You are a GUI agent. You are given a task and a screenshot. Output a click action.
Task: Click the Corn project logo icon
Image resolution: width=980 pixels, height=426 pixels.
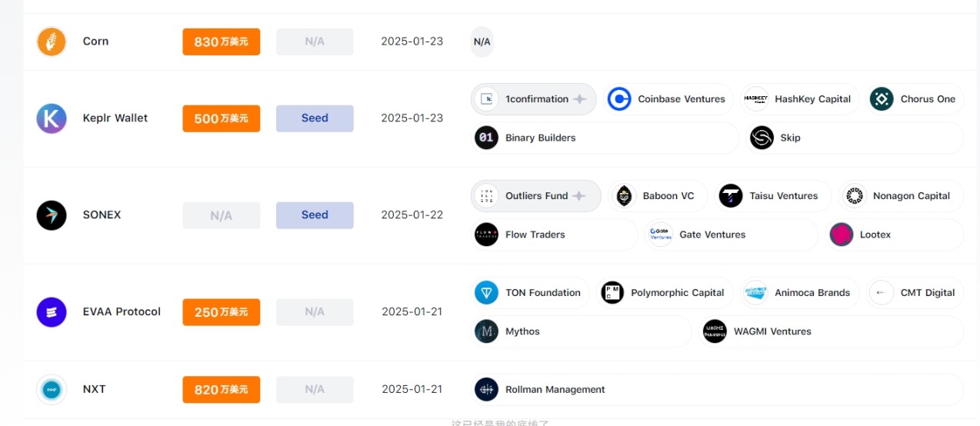click(52, 42)
